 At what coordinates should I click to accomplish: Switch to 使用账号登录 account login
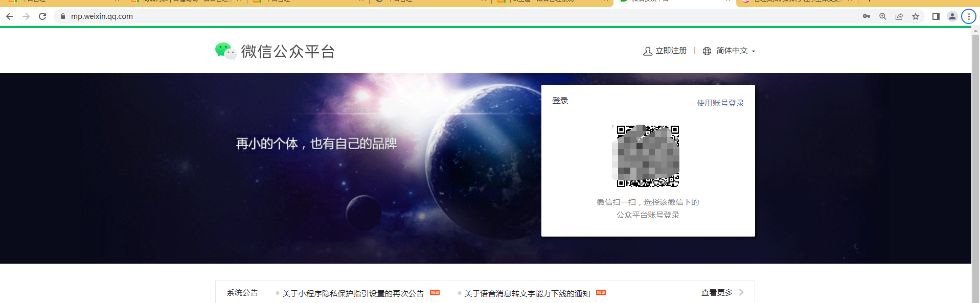point(720,103)
